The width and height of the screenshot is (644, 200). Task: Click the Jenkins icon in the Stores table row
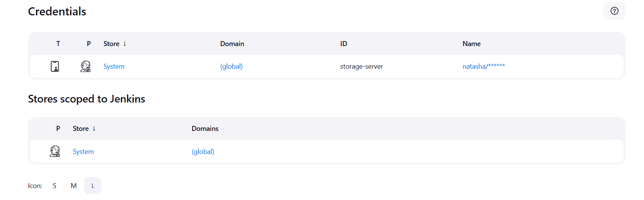point(55,151)
